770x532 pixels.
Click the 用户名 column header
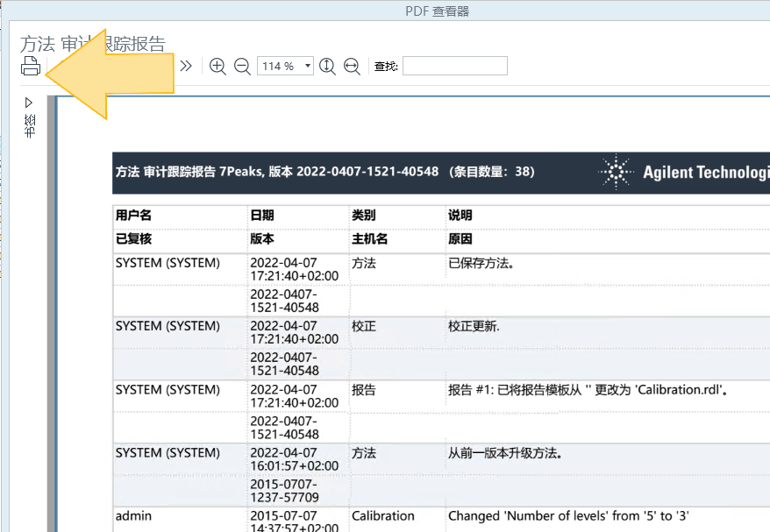pyautogui.click(x=133, y=215)
